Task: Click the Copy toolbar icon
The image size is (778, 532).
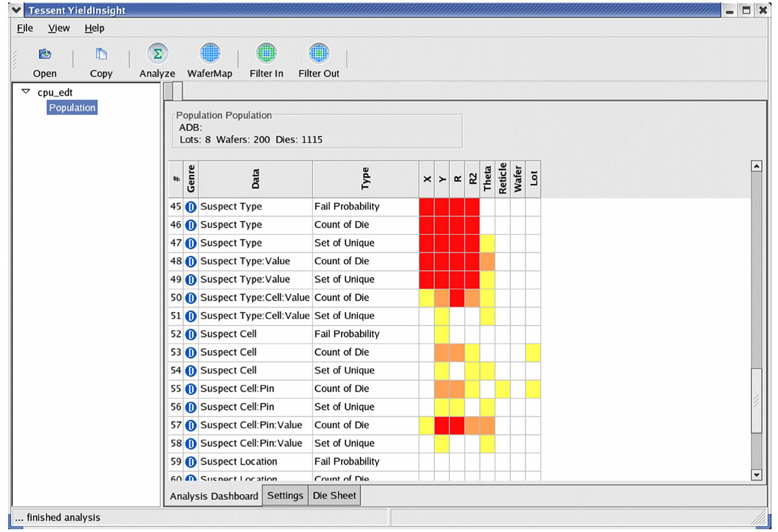Action: pyautogui.click(x=101, y=54)
